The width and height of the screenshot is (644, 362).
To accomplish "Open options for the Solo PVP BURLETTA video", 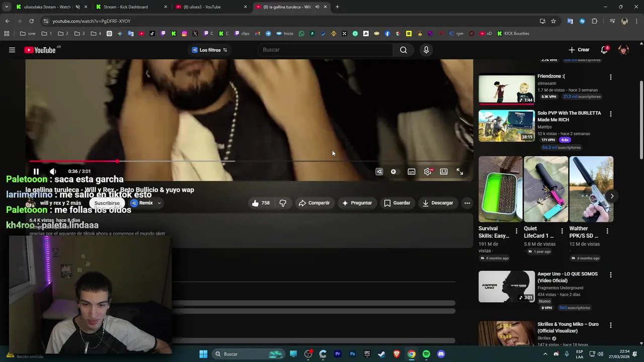I will click(x=610, y=114).
